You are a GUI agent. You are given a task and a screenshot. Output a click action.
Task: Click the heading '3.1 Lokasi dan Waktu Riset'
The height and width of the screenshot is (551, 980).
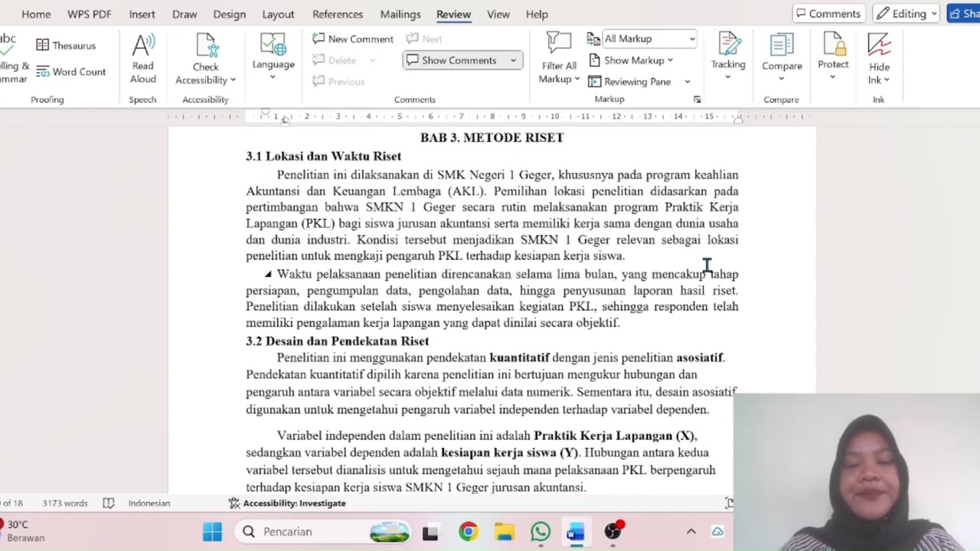coord(323,156)
